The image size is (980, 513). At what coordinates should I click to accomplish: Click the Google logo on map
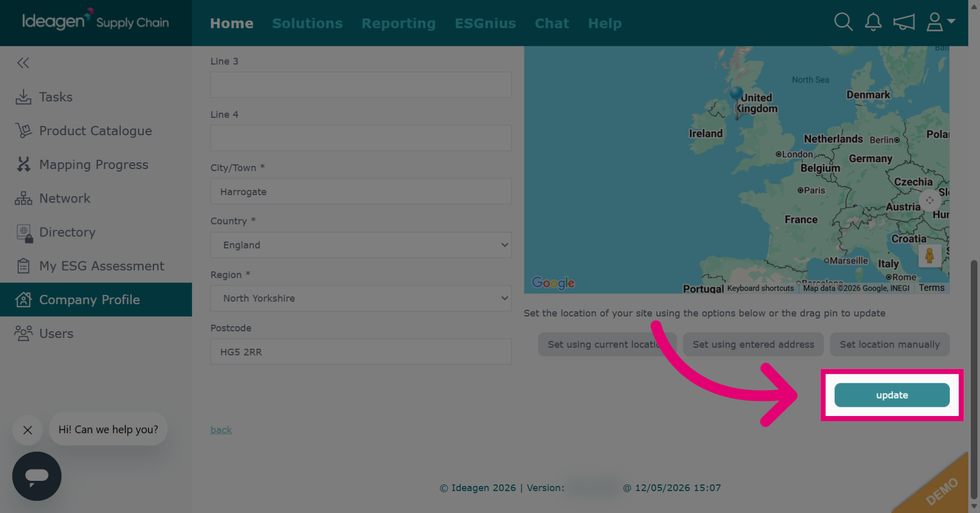point(553,283)
